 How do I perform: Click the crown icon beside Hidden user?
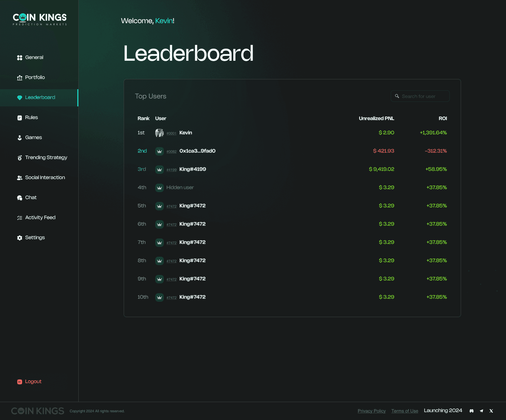coord(160,188)
